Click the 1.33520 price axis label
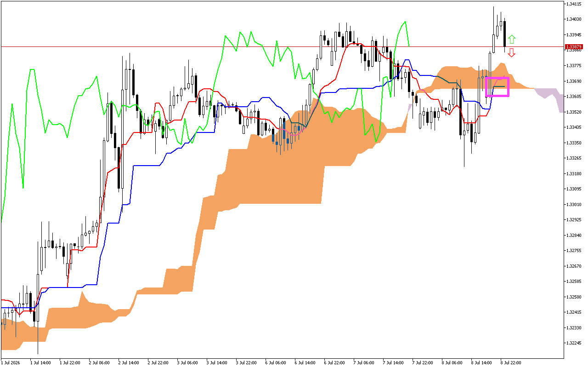 [574, 112]
